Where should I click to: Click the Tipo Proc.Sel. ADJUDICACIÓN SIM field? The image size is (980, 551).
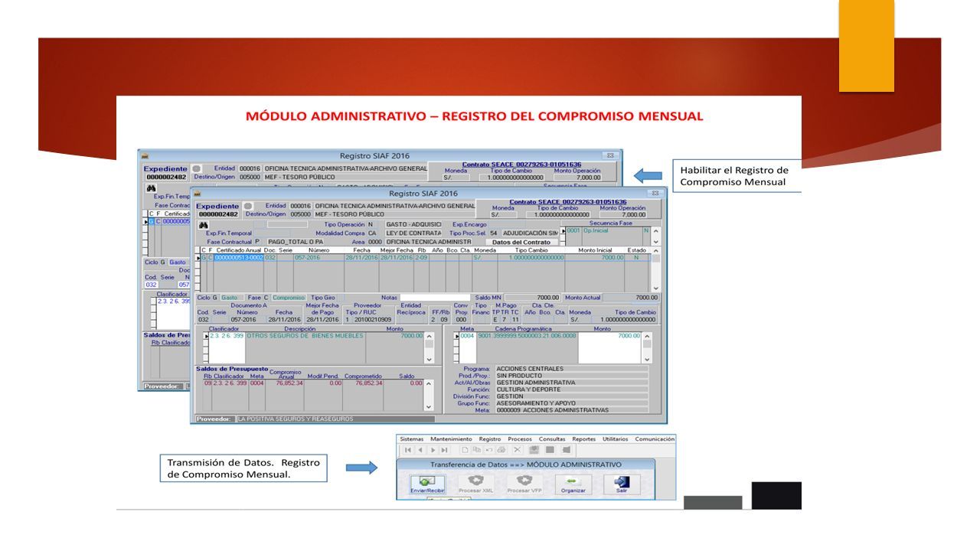tap(531, 233)
